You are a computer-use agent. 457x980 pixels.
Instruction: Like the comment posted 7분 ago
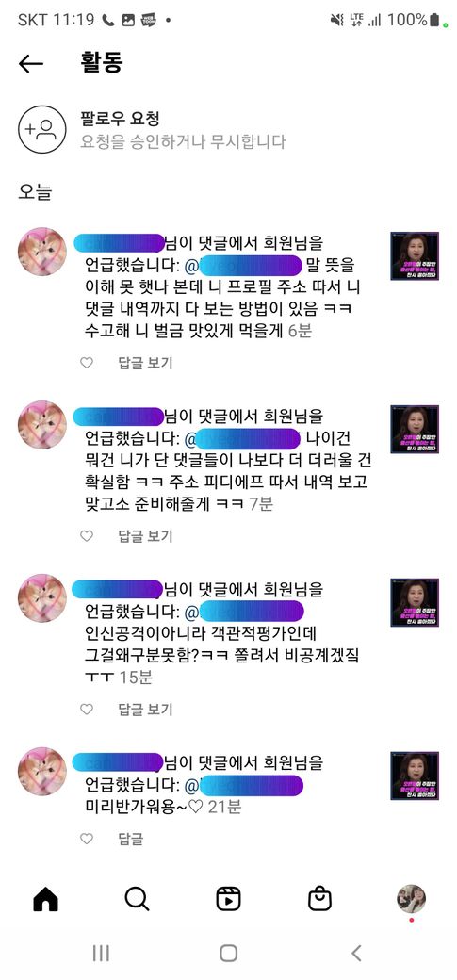pos(87,535)
